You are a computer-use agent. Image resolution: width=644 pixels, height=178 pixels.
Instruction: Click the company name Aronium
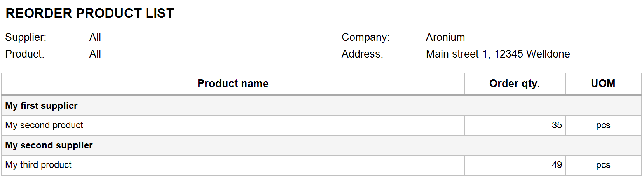point(445,37)
